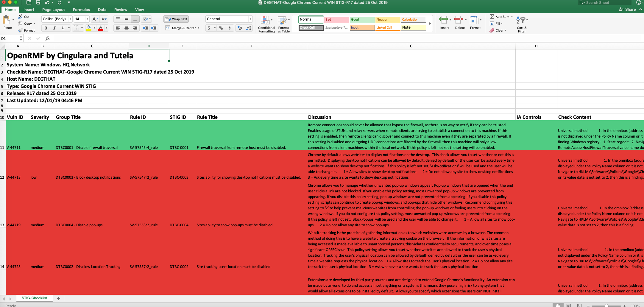The image size is (644, 307).
Task: Expand the cell styles gallery
Action: coord(430,24)
